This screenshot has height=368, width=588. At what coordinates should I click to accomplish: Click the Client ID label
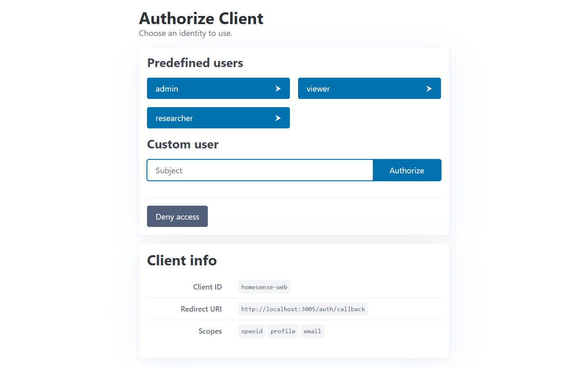pyautogui.click(x=207, y=287)
